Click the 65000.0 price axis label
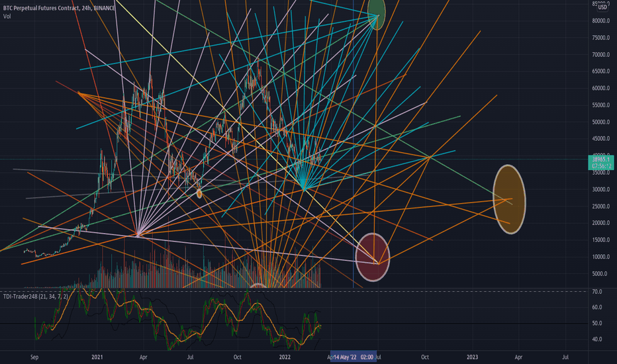 point(601,71)
